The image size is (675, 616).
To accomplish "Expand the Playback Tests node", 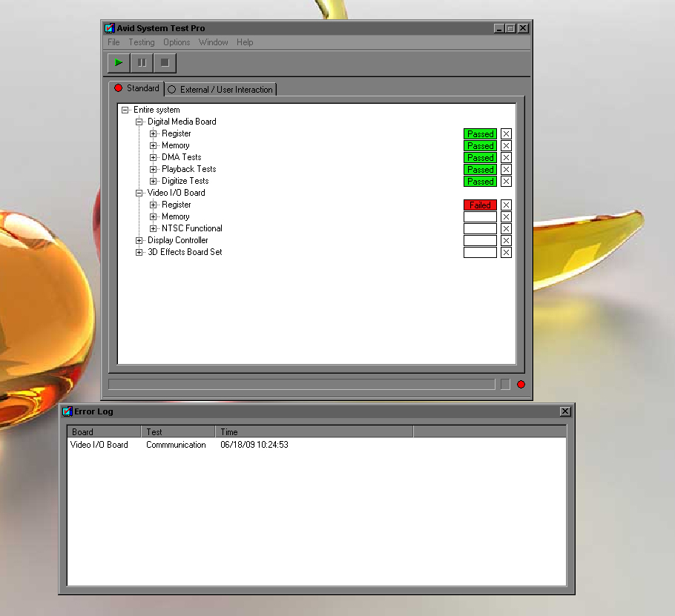I will click(x=154, y=169).
